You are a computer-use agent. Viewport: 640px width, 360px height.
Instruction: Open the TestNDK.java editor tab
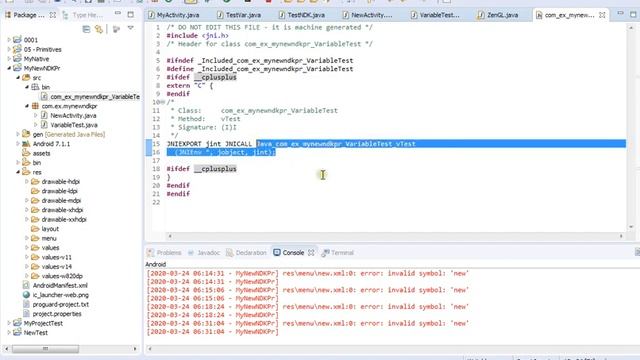tap(302, 15)
